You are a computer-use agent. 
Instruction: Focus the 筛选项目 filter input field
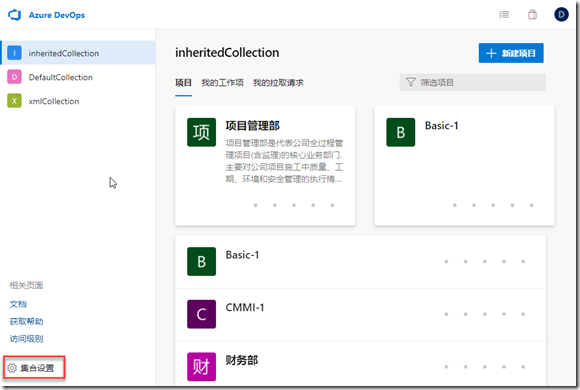click(472, 82)
